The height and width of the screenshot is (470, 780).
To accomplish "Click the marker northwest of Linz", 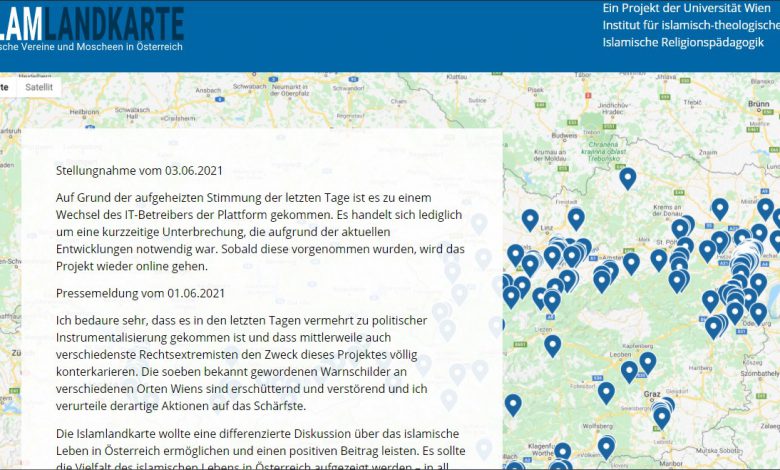I will [x=530, y=219].
